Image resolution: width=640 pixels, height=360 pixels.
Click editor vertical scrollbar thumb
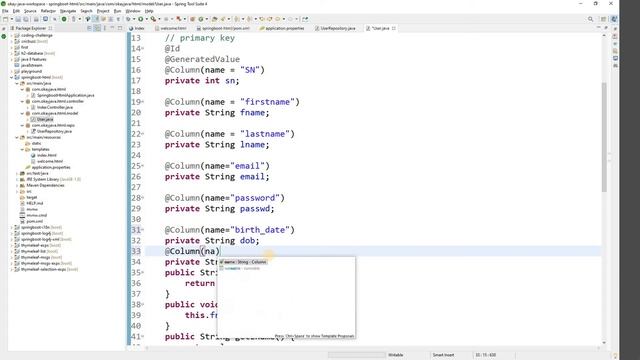[604, 137]
